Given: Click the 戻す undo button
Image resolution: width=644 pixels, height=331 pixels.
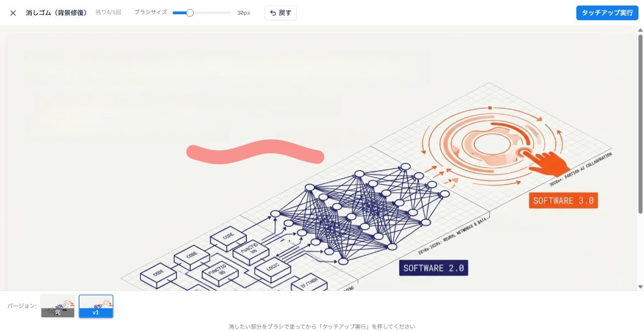Looking at the screenshot, I should click(x=281, y=13).
